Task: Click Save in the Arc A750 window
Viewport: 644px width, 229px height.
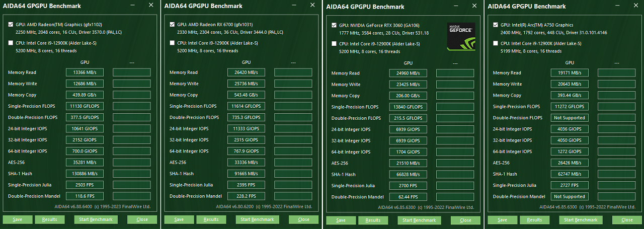Action: [x=502, y=220]
